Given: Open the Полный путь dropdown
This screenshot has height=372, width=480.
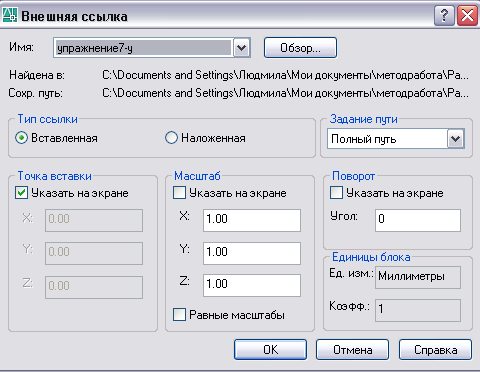Looking at the screenshot, I should (455, 139).
